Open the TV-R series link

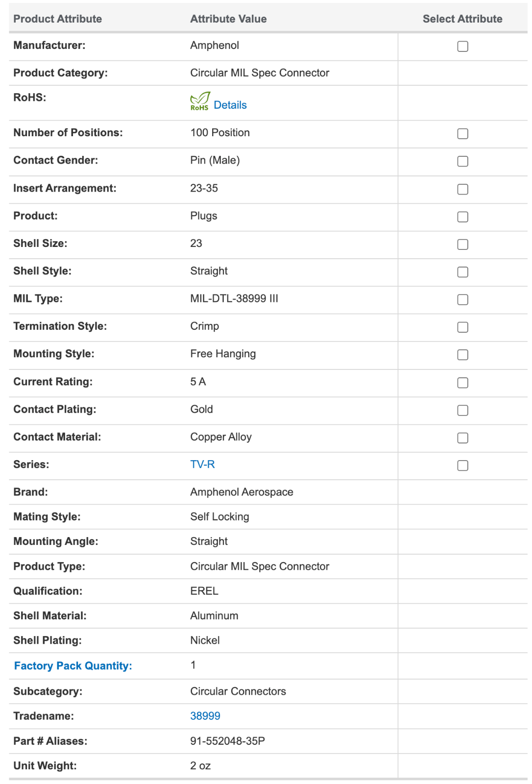tap(202, 465)
